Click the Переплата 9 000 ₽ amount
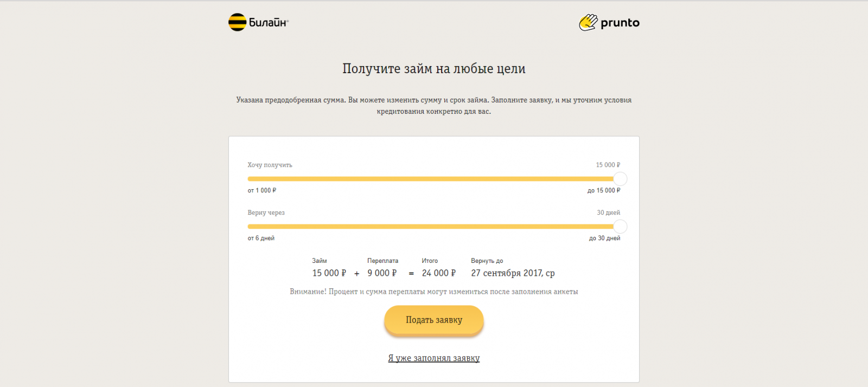Screen dimensions: 868x387 pyautogui.click(x=382, y=273)
